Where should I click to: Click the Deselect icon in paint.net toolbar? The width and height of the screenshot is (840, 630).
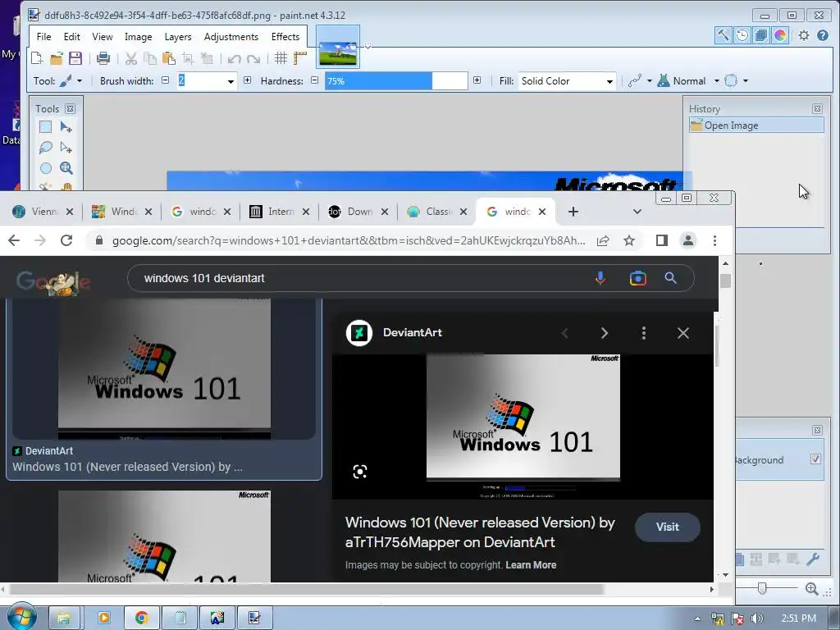[207, 58]
